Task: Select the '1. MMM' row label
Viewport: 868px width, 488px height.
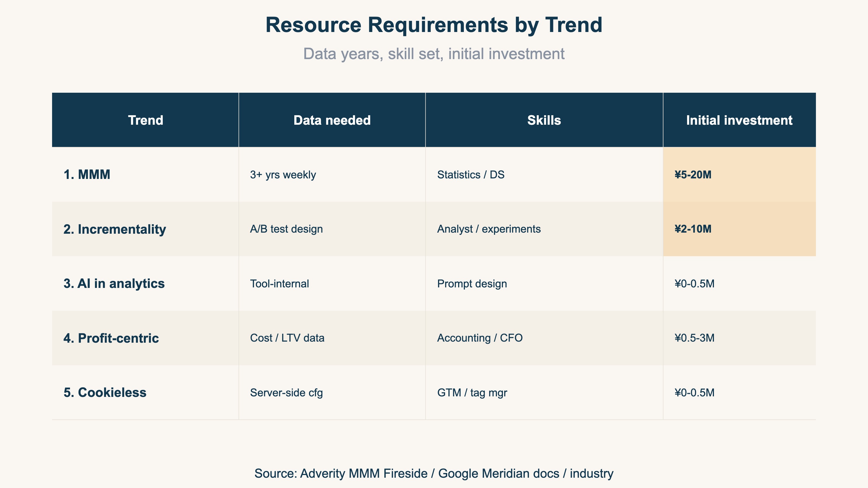Action: click(87, 174)
